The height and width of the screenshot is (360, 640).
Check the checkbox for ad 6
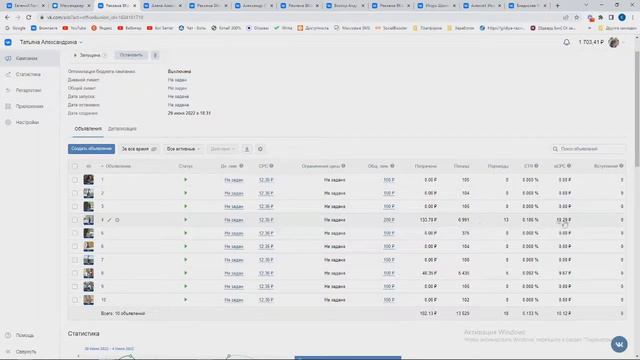[x=75, y=247]
